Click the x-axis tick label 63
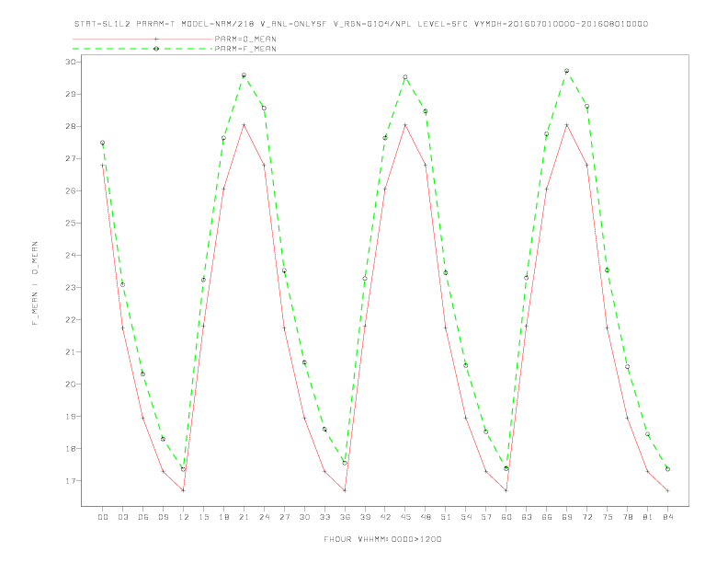Image resolution: width=728 pixels, height=563 pixels. (x=527, y=517)
